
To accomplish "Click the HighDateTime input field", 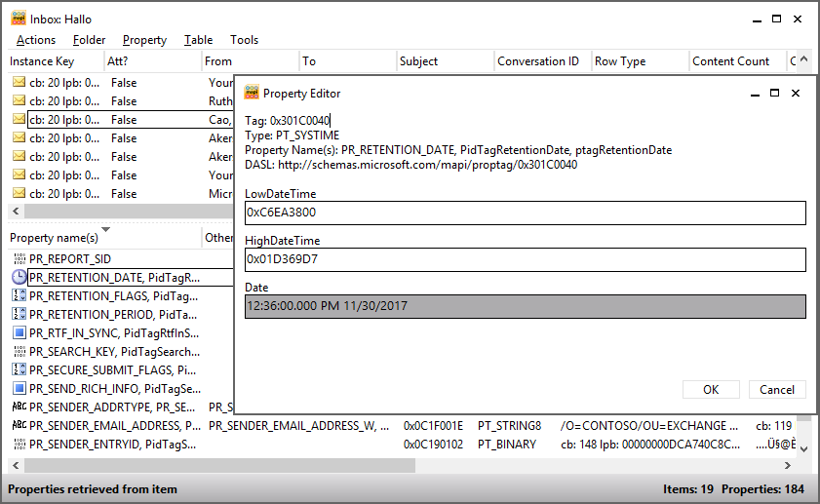I will 525,259.
